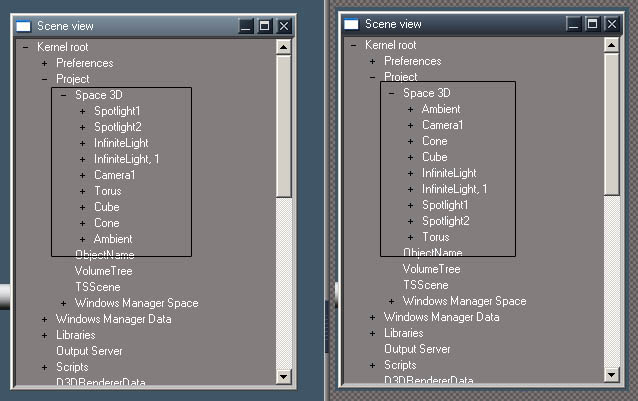The height and width of the screenshot is (401, 638).
Task: Minimize the left Scene view window
Action: (x=246, y=26)
